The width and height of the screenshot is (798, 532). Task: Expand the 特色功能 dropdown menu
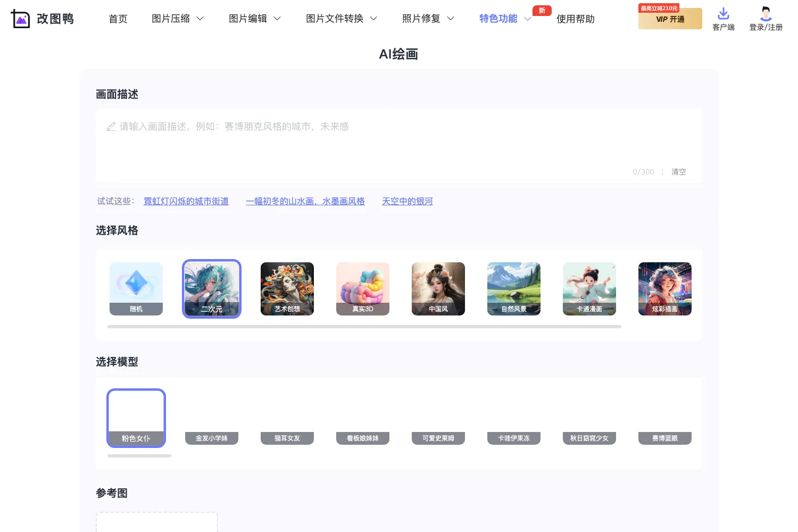coord(505,19)
